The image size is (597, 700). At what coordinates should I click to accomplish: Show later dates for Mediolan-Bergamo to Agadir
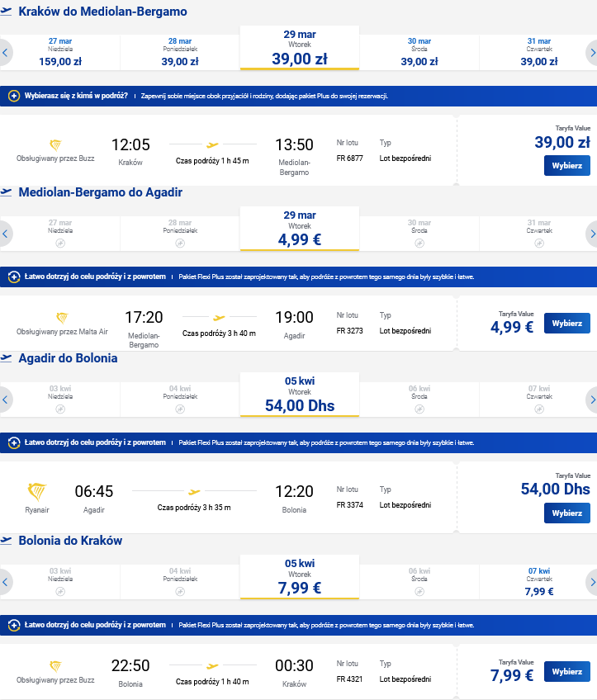tap(592, 234)
